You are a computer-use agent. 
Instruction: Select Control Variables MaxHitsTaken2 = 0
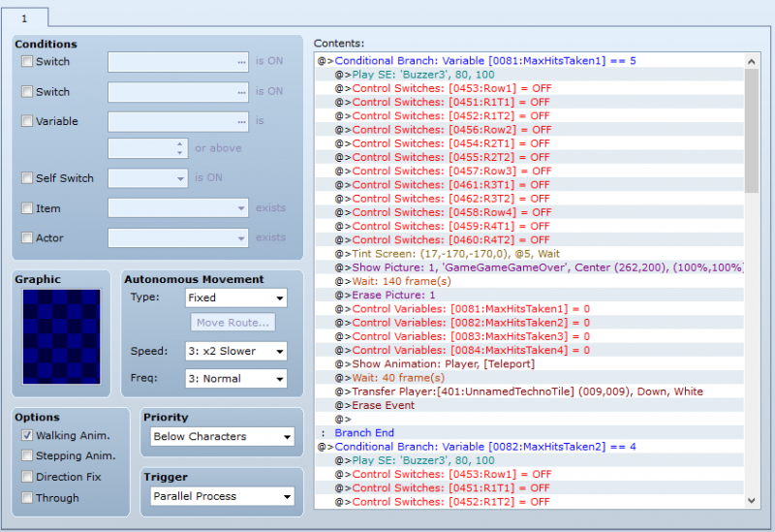pyautogui.click(x=530, y=323)
